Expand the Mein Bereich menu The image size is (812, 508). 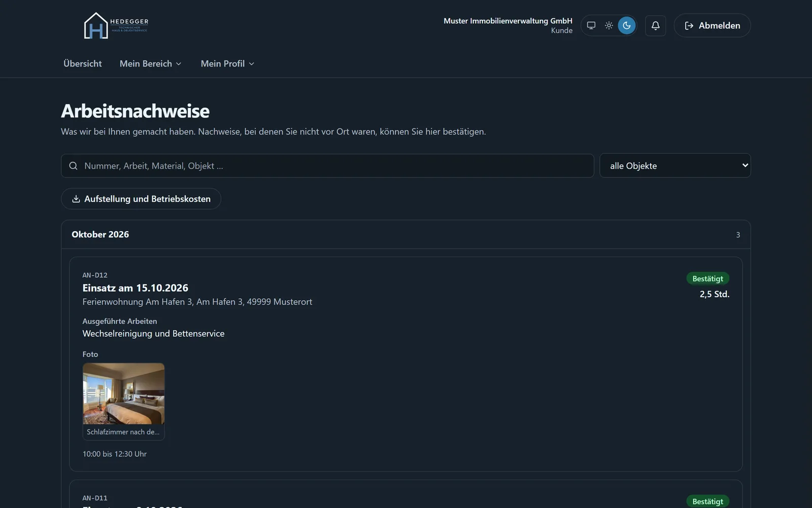point(151,63)
